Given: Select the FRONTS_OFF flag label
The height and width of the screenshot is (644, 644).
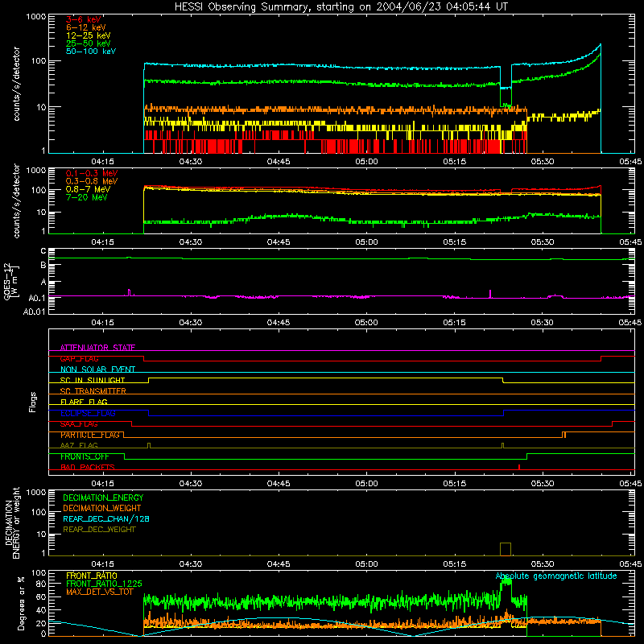Looking at the screenshot, I should (x=85, y=456).
